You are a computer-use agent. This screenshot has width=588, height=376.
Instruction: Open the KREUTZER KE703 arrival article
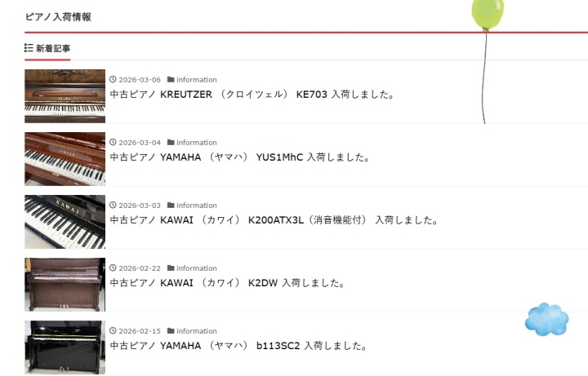coord(252,95)
